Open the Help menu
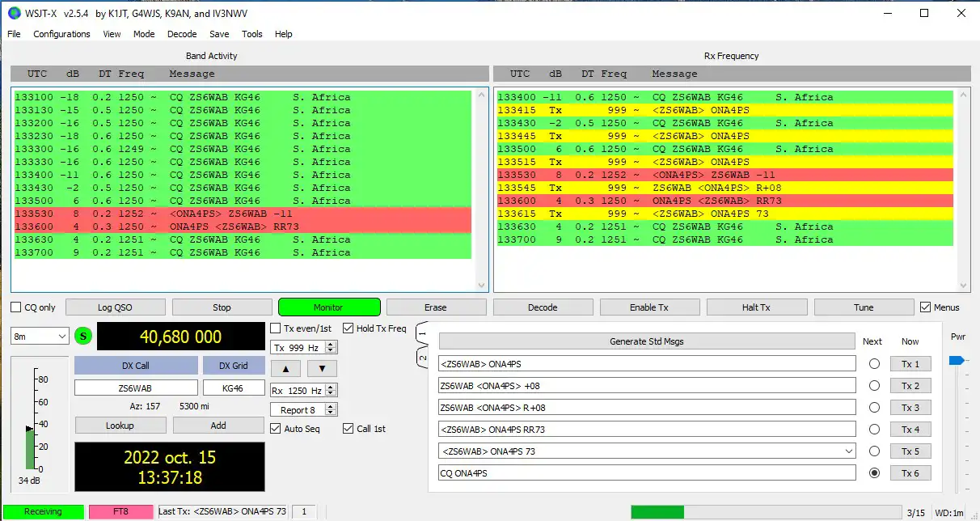This screenshot has width=980, height=521. pyautogui.click(x=284, y=34)
